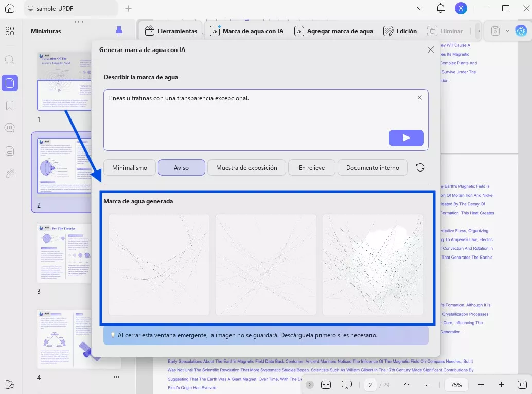Go to previous page with up chevron

(406, 385)
